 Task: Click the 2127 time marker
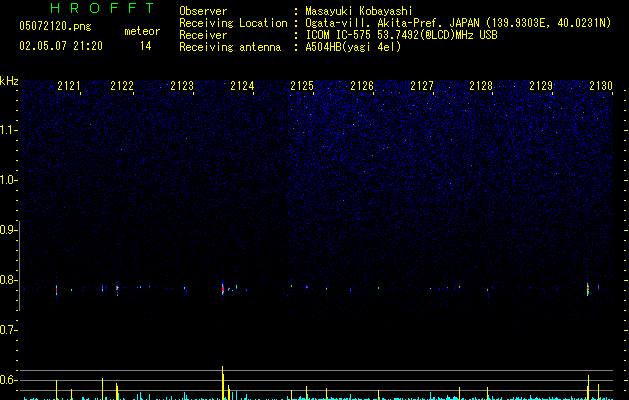point(422,86)
